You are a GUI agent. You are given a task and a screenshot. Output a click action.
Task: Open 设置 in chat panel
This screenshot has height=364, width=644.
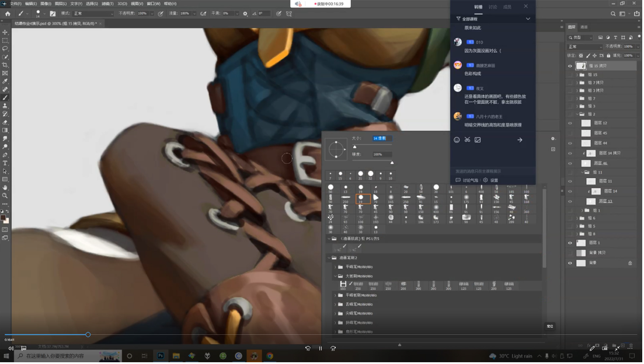click(491, 181)
